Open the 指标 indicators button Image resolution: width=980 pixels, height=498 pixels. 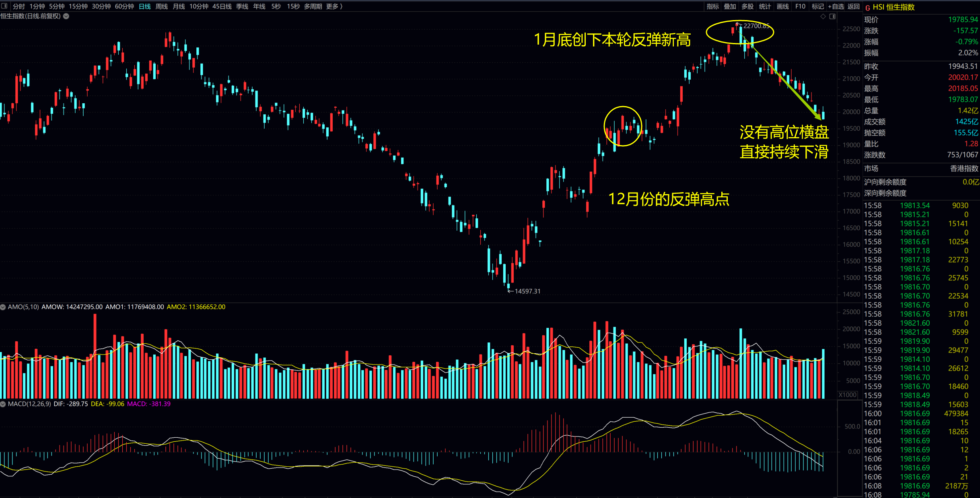click(x=713, y=6)
